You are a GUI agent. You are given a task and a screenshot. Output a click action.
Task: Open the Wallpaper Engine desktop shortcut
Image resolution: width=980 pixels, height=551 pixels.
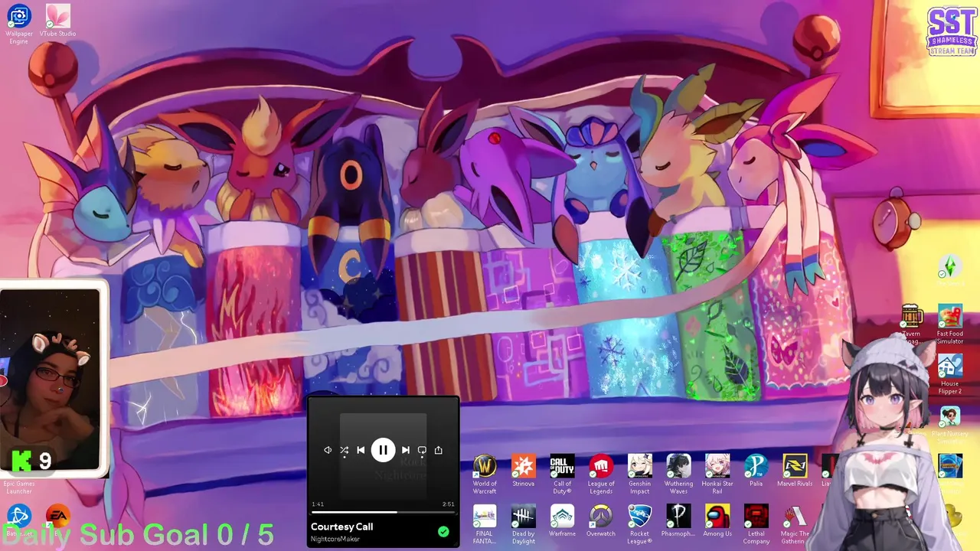click(x=19, y=24)
